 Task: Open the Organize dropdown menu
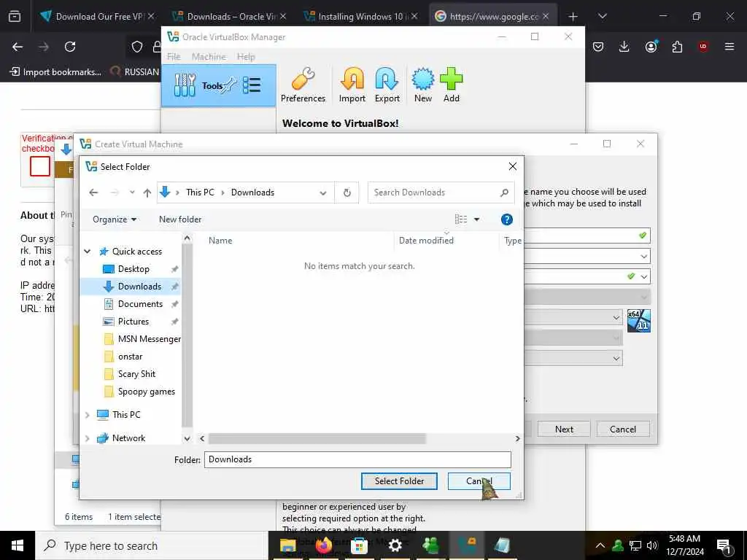(115, 219)
